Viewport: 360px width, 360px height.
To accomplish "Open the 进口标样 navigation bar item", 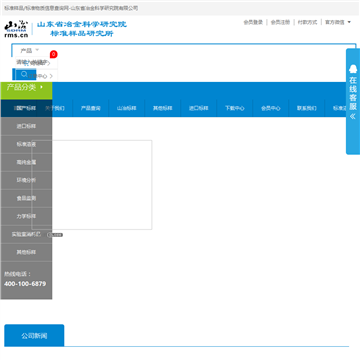I will click(x=199, y=108).
